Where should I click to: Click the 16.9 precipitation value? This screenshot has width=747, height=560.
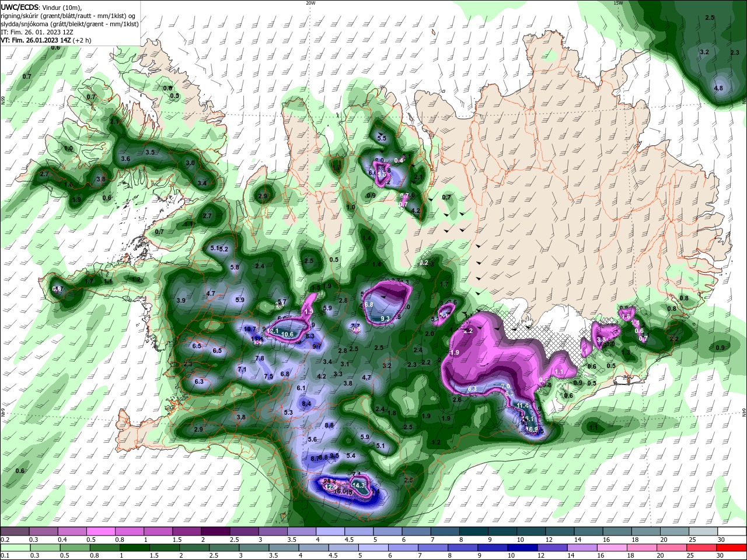tap(532, 429)
